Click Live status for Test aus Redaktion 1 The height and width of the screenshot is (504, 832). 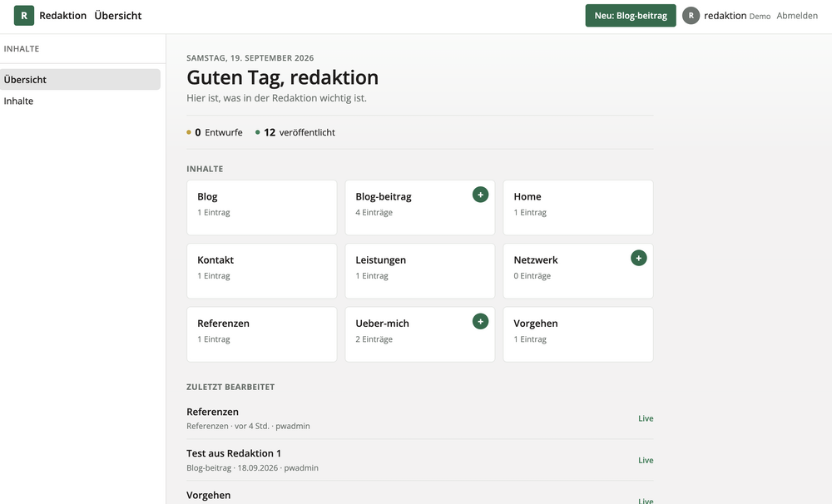pos(646,461)
